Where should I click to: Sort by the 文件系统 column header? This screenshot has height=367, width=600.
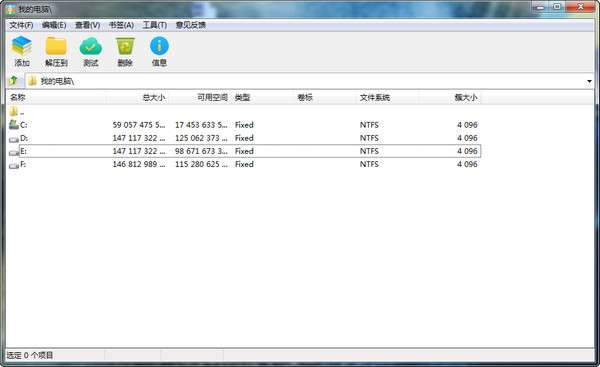coord(387,98)
